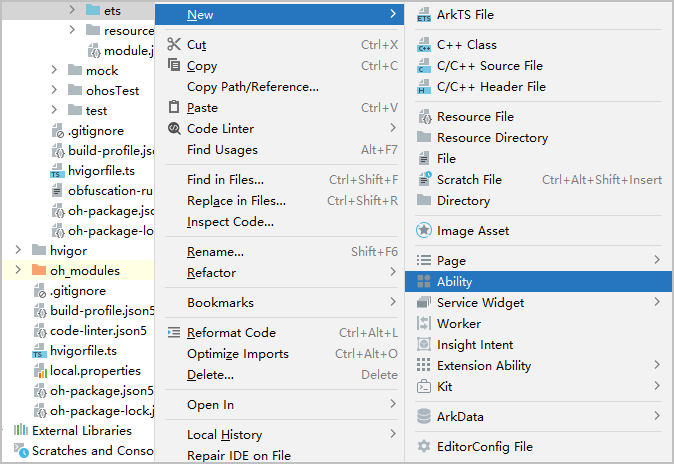Click the Image Asset icon
The image size is (674, 464).
click(424, 231)
